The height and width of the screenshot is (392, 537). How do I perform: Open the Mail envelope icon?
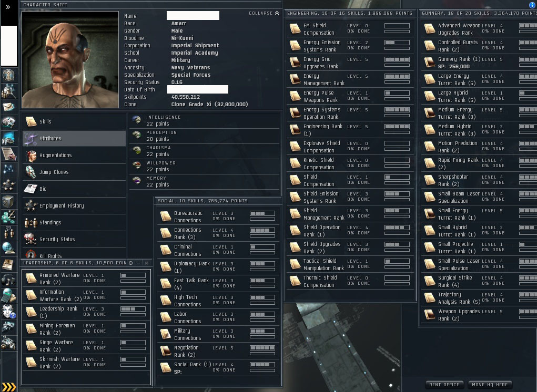click(x=8, y=107)
